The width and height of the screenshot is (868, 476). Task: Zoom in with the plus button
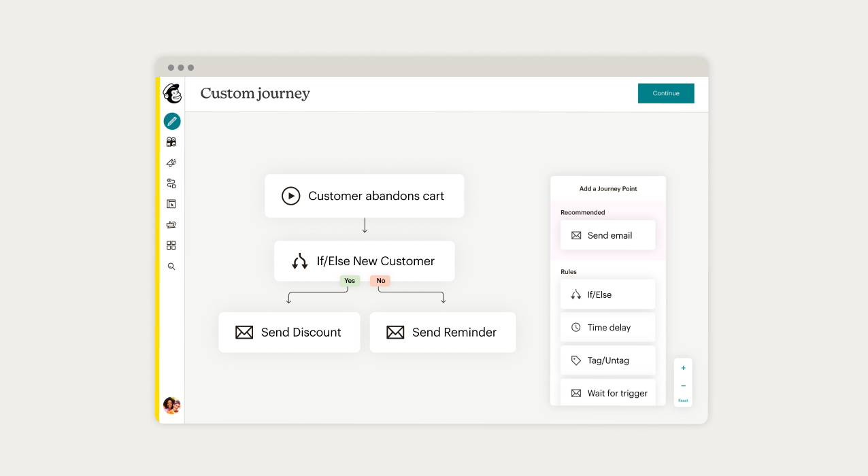683,368
